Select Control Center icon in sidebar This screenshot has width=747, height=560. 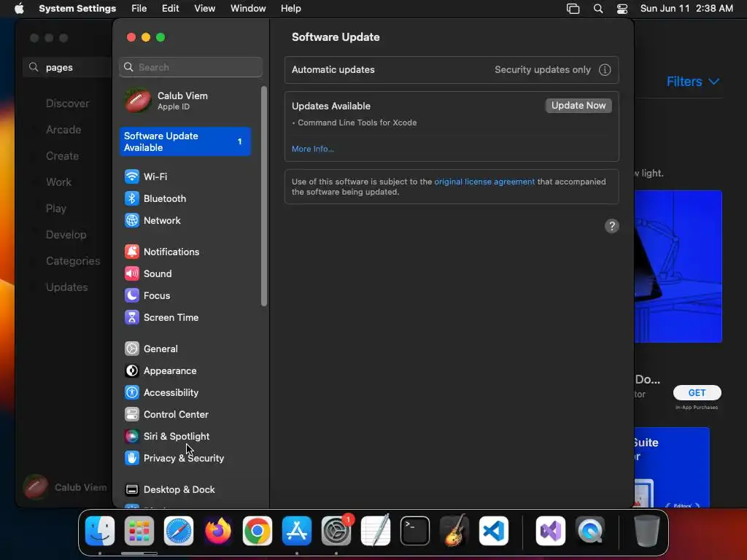[131, 415]
